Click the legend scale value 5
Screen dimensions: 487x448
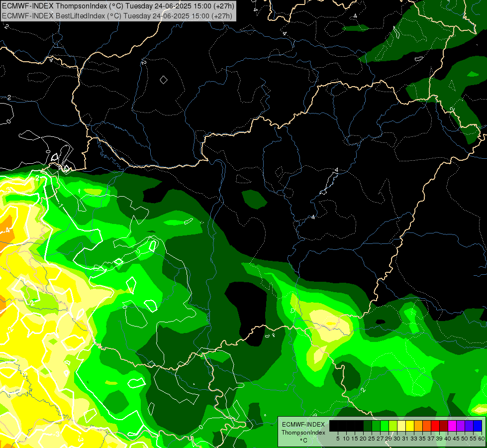[338, 439]
